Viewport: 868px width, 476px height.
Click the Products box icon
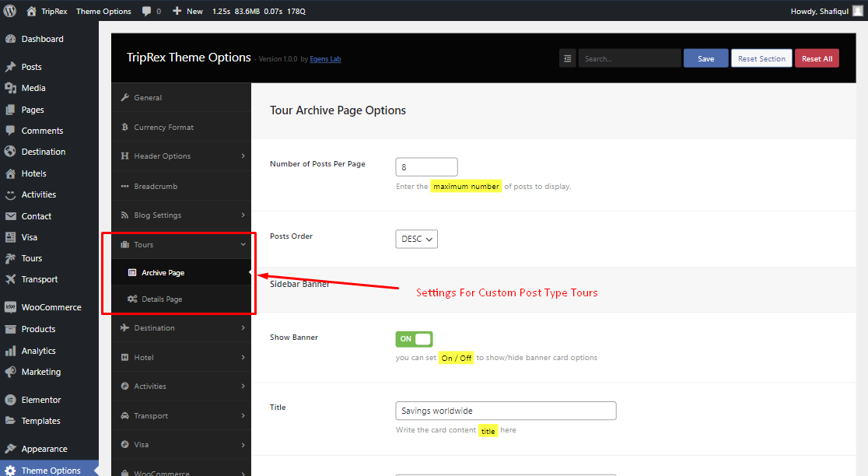click(x=11, y=329)
